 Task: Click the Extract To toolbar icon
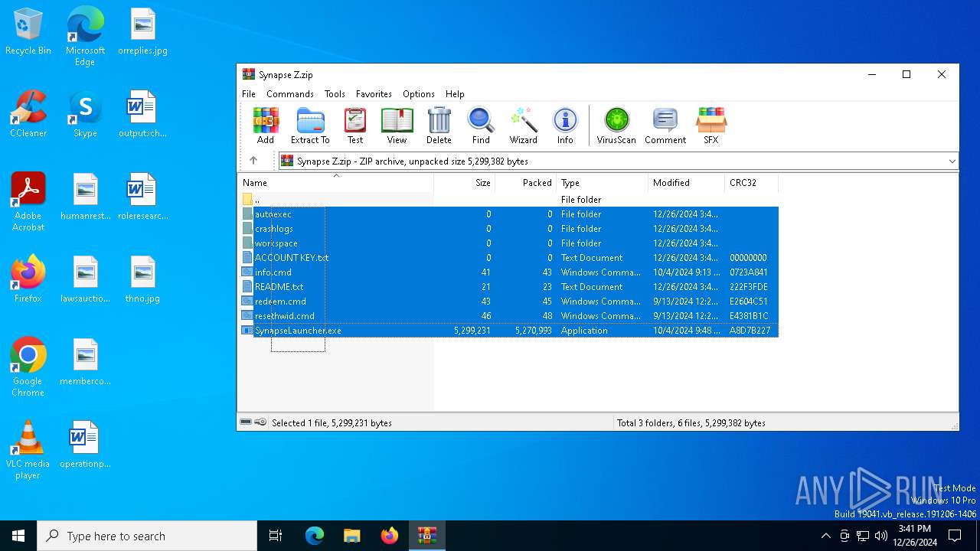pos(310,126)
